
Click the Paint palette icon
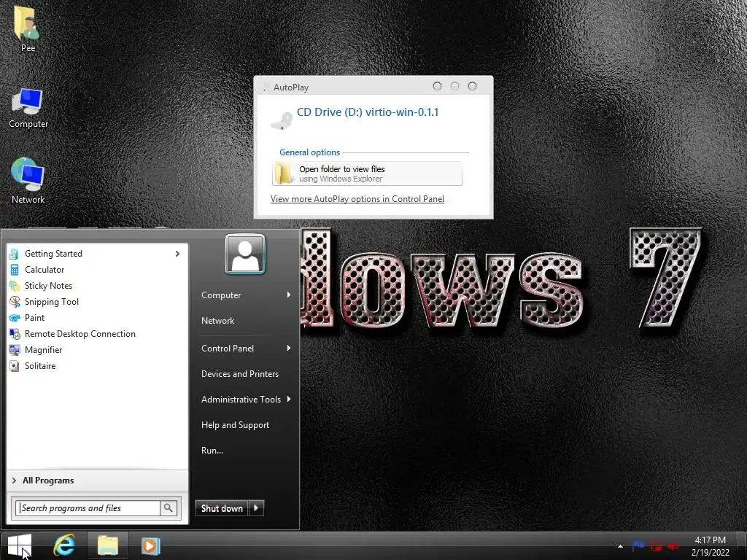click(x=15, y=318)
